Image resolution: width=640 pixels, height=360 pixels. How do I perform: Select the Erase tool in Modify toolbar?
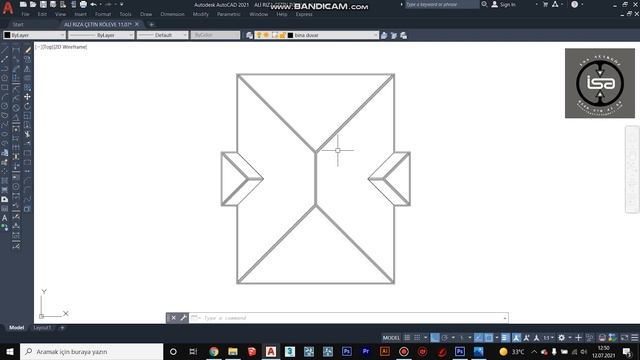tap(27, 50)
